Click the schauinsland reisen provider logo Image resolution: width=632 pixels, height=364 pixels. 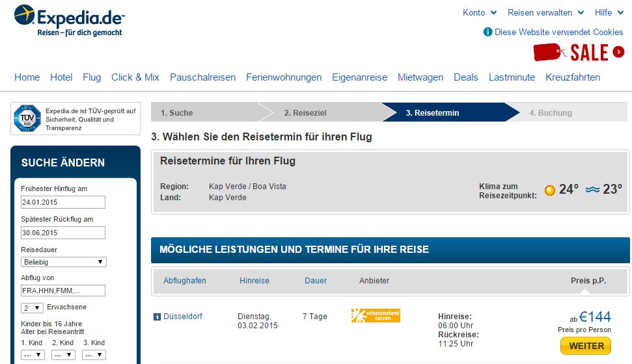376,315
